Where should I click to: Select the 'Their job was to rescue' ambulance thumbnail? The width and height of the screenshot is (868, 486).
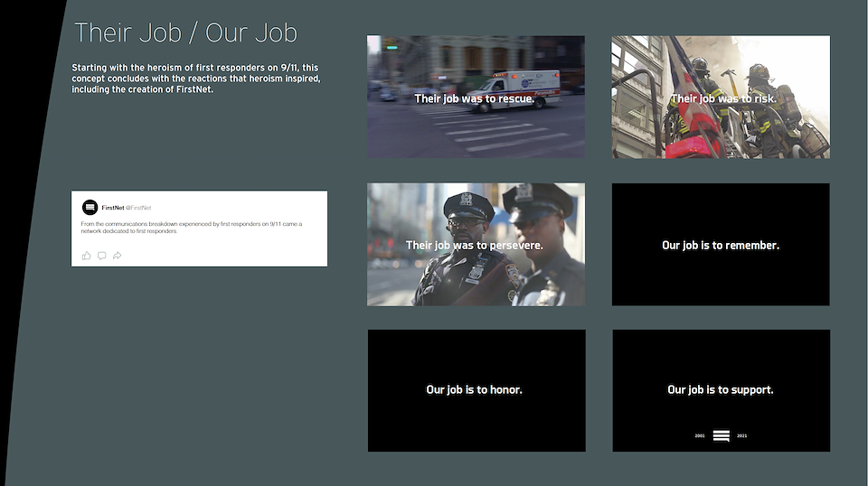point(476,97)
